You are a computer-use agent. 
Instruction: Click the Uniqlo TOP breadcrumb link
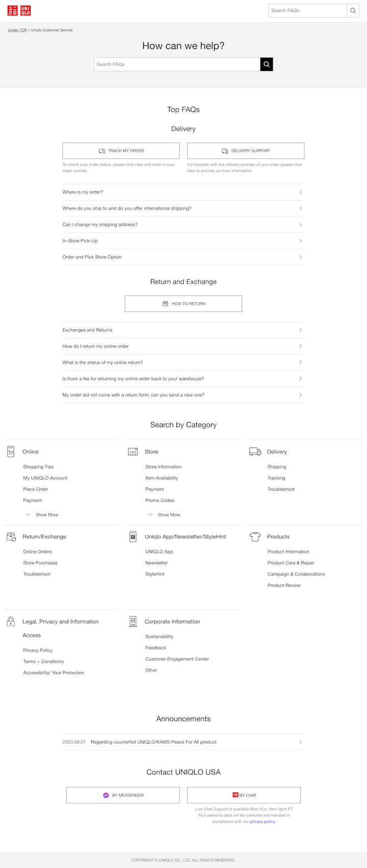17,30
